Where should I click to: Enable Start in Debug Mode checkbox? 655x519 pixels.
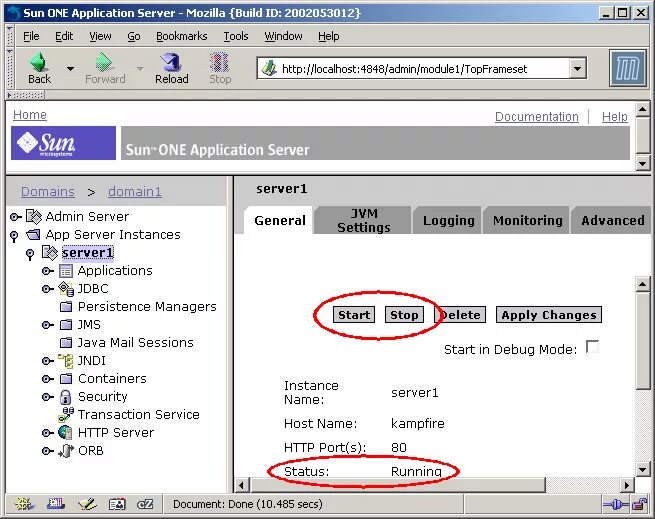(592, 347)
